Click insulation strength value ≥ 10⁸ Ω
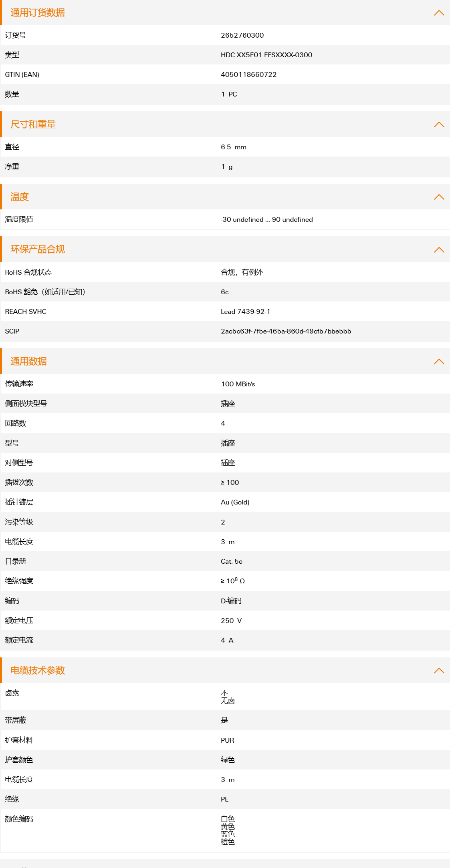The height and width of the screenshot is (868, 450). click(233, 581)
